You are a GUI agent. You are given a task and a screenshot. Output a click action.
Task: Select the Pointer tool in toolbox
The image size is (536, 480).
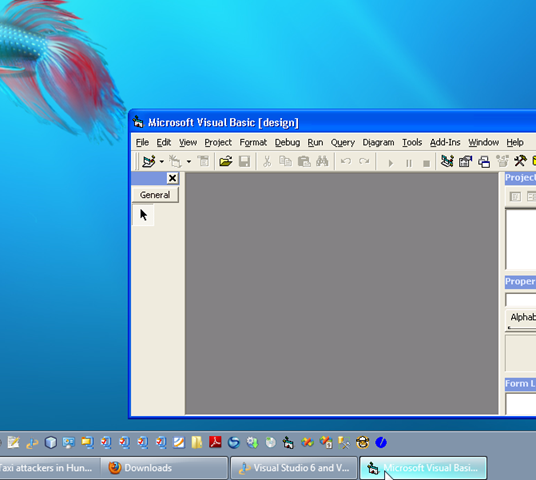143,215
